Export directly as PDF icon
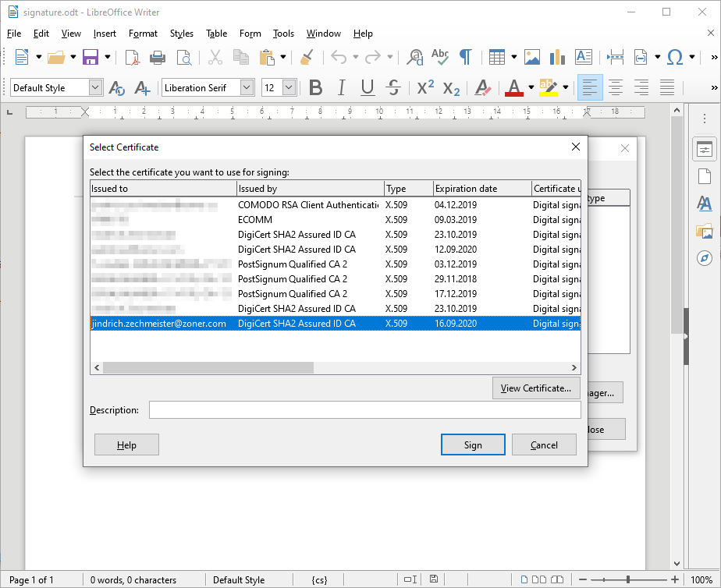This screenshot has height=588, width=721. pyautogui.click(x=133, y=58)
